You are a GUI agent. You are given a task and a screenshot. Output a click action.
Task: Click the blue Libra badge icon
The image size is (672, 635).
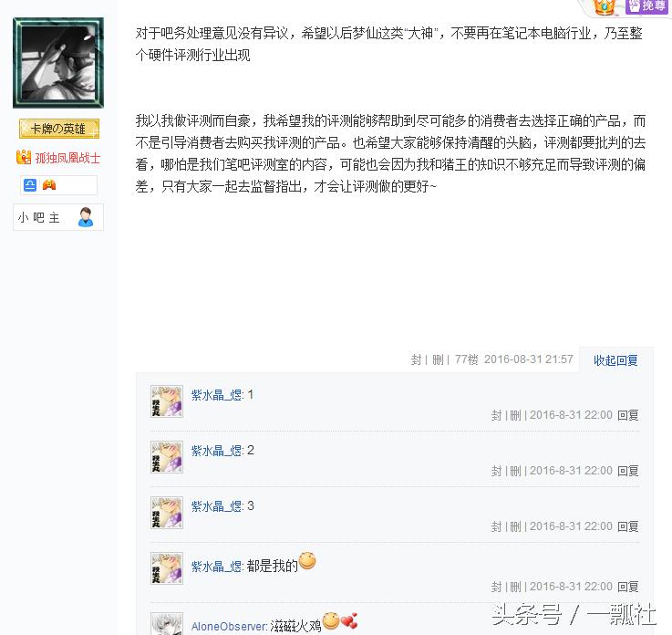coord(30,185)
